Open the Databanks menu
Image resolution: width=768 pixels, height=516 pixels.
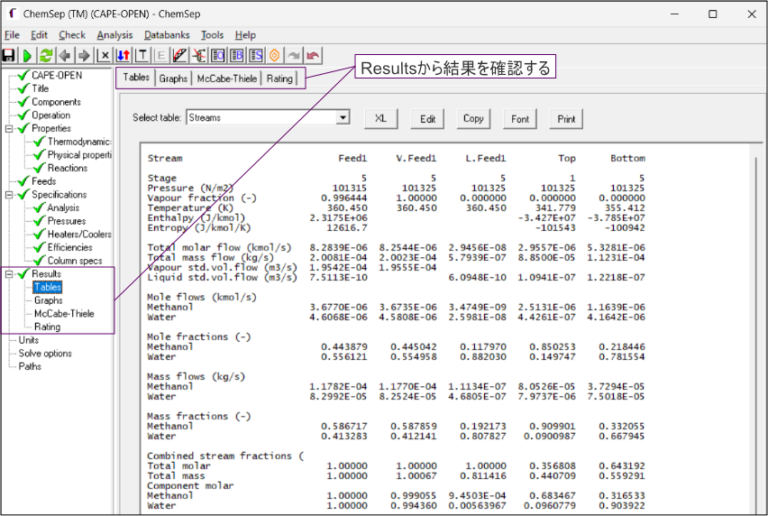pyautogui.click(x=167, y=35)
